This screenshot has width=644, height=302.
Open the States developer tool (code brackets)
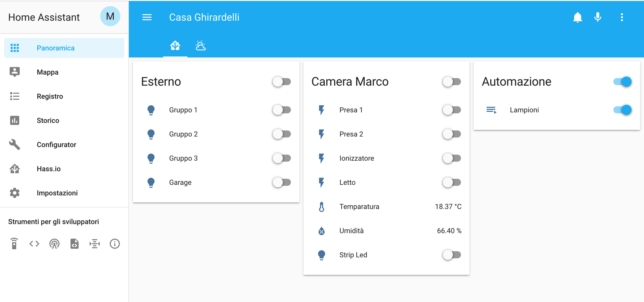click(x=34, y=243)
